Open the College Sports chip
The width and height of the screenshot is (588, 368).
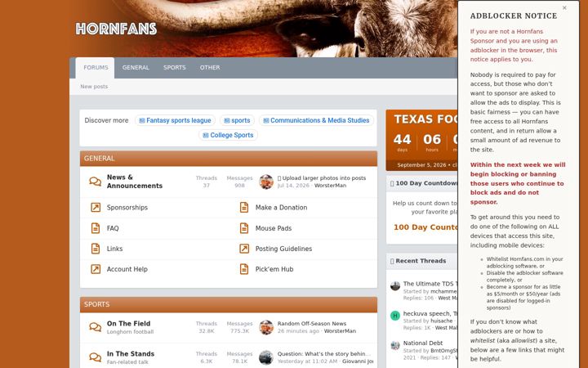pos(228,135)
